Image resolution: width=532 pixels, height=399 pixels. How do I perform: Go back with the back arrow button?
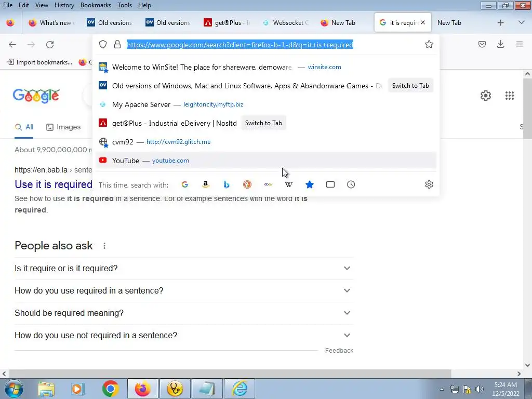coord(12,45)
